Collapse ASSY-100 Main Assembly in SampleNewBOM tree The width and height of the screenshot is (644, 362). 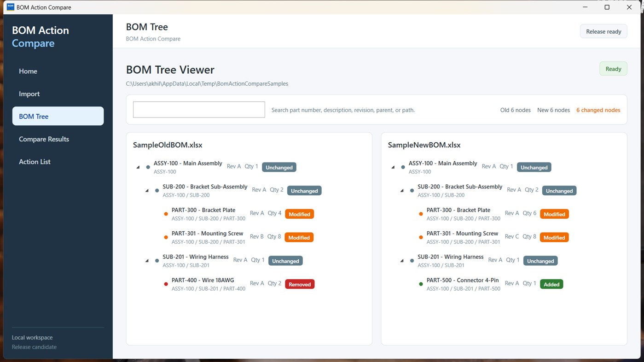point(393,167)
